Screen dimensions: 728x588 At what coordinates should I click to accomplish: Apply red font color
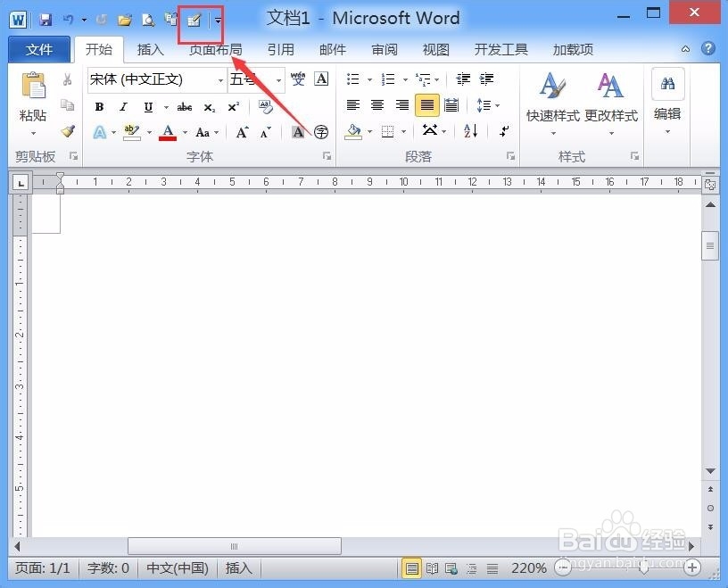click(168, 132)
